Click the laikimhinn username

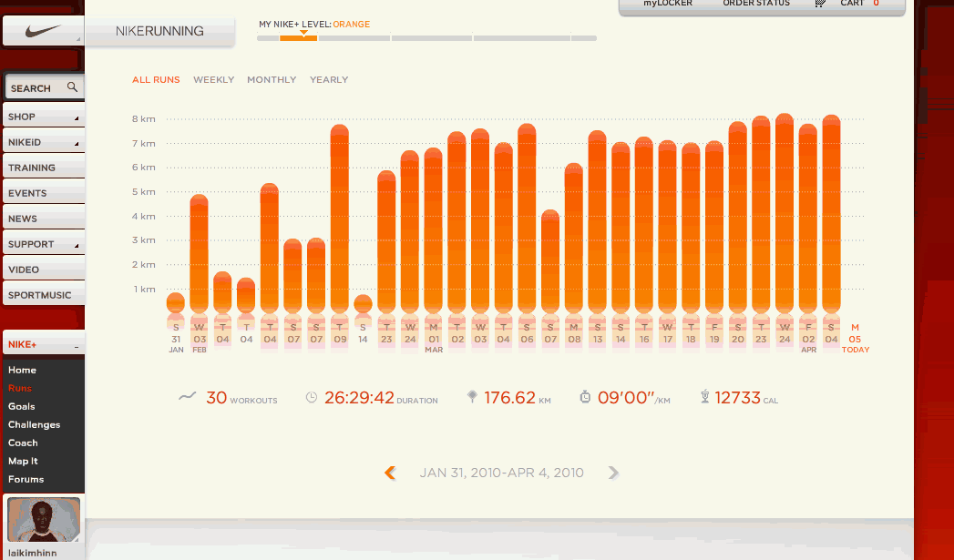pyautogui.click(x=32, y=553)
